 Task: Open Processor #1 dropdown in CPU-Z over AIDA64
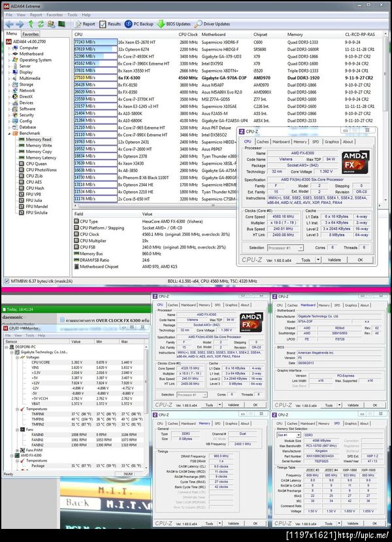pos(301,248)
